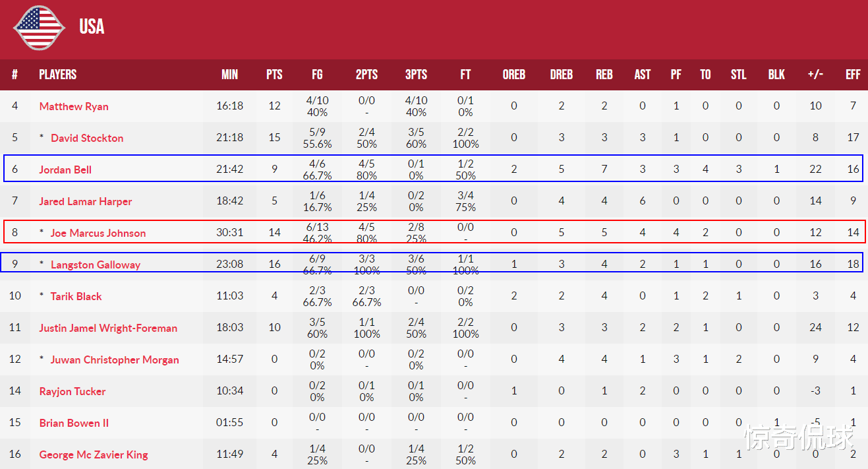Sort players by REB column header

[x=604, y=75]
